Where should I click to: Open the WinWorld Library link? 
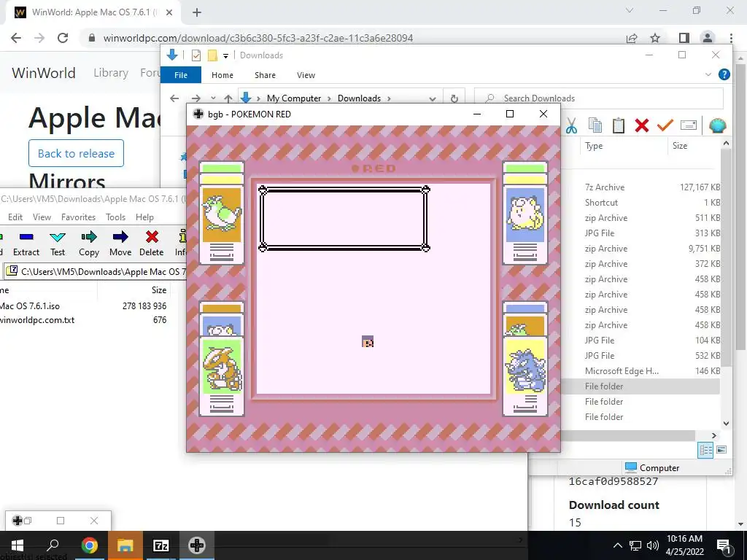111,73
